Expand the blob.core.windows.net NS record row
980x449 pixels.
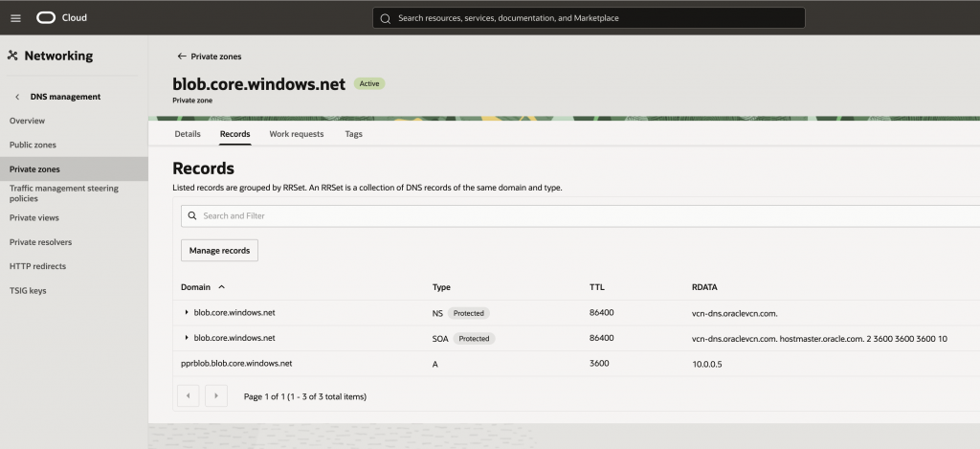tap(187, 312)
